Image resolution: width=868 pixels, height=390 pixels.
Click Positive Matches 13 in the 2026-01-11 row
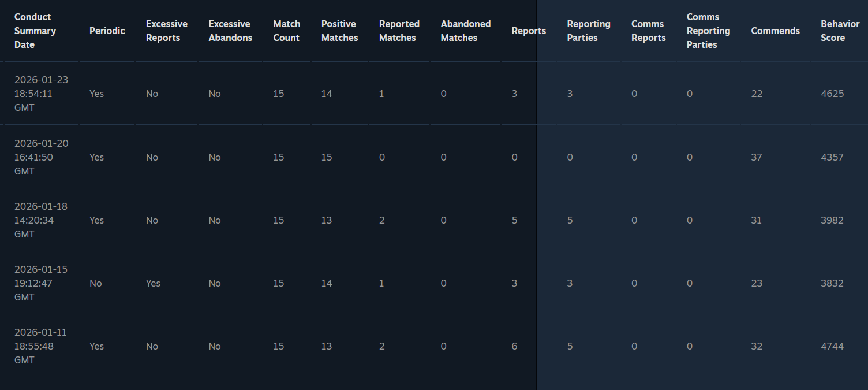327,346
